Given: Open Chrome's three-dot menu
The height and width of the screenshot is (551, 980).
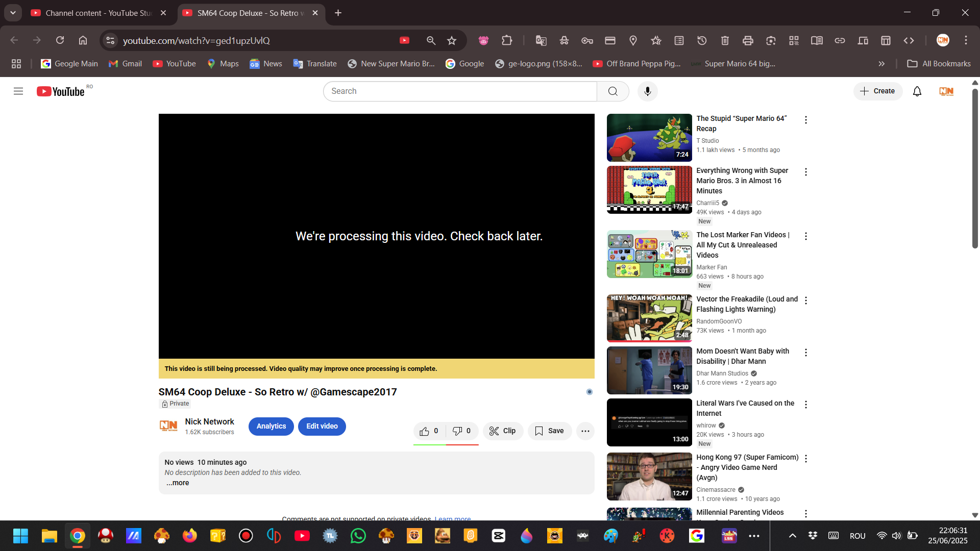Looking at the screenshot, I should (966, 40).
